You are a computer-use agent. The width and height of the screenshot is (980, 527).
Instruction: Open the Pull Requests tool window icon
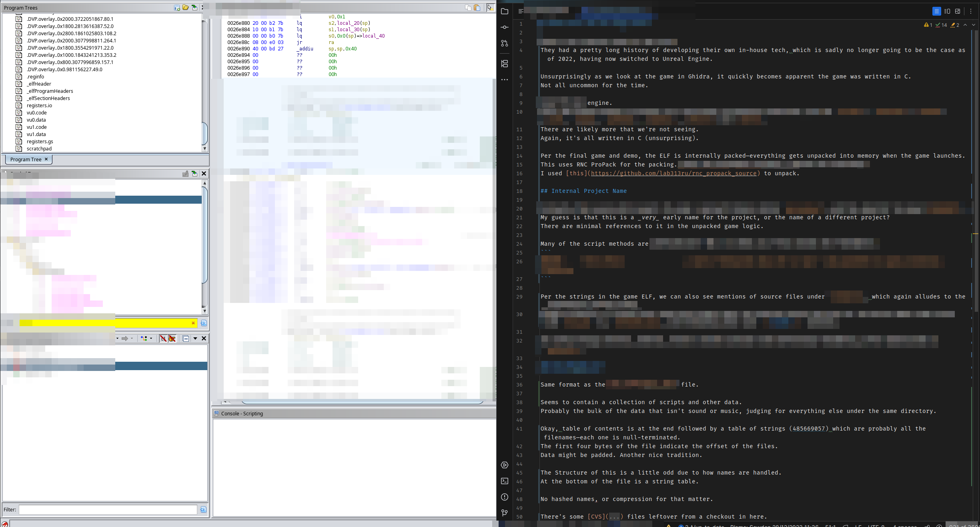pyautogui.click(x=505, y=43)
